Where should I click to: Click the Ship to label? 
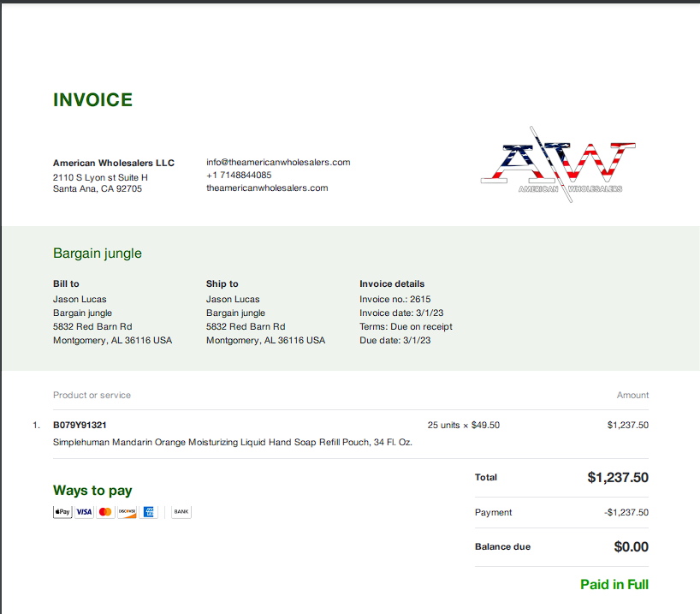222,283
